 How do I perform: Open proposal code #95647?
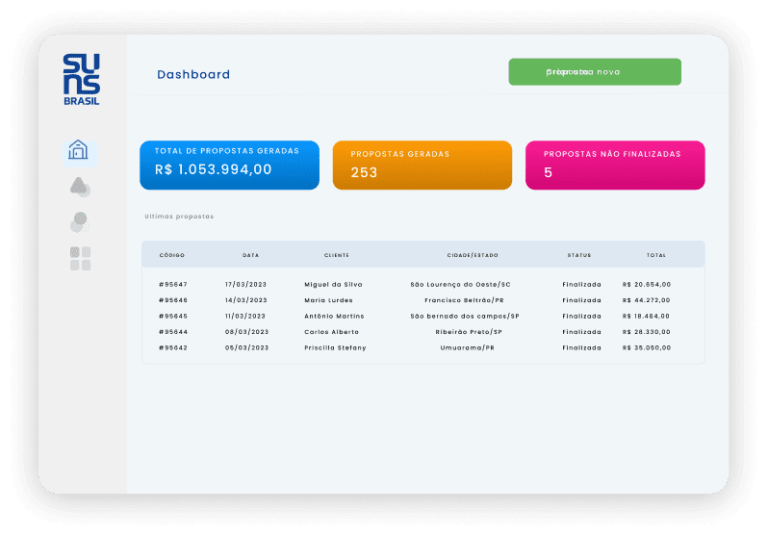173,284
